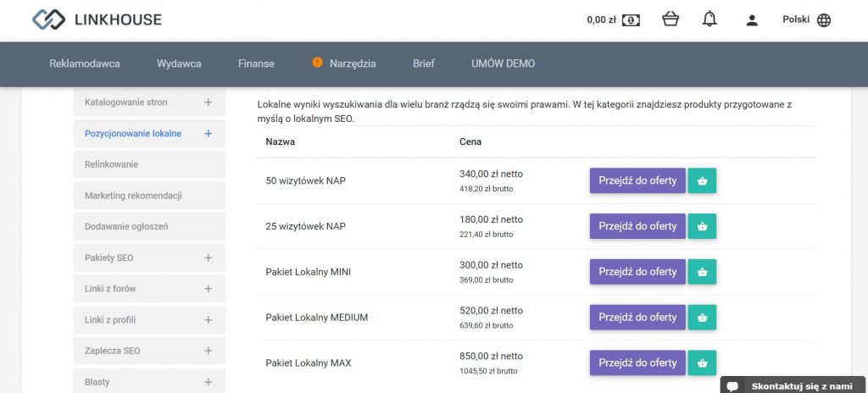The image size is (868, 393).
Task: Click the globe language icon
Action: (824, 20)
